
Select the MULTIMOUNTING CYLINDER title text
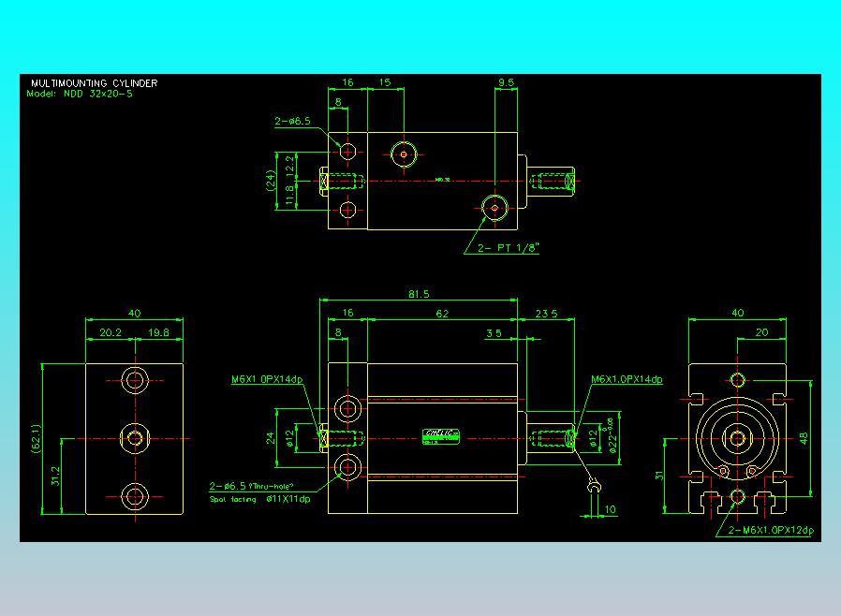coord(95,83)
